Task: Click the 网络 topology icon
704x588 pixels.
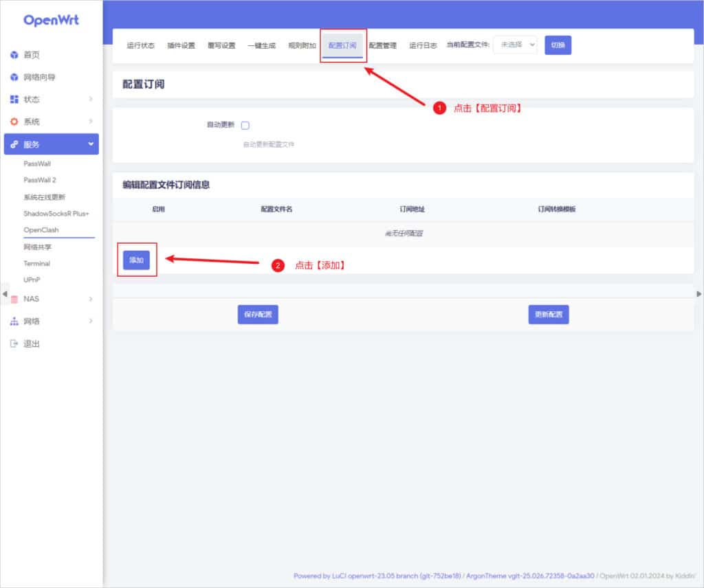Action: point(14,321)
